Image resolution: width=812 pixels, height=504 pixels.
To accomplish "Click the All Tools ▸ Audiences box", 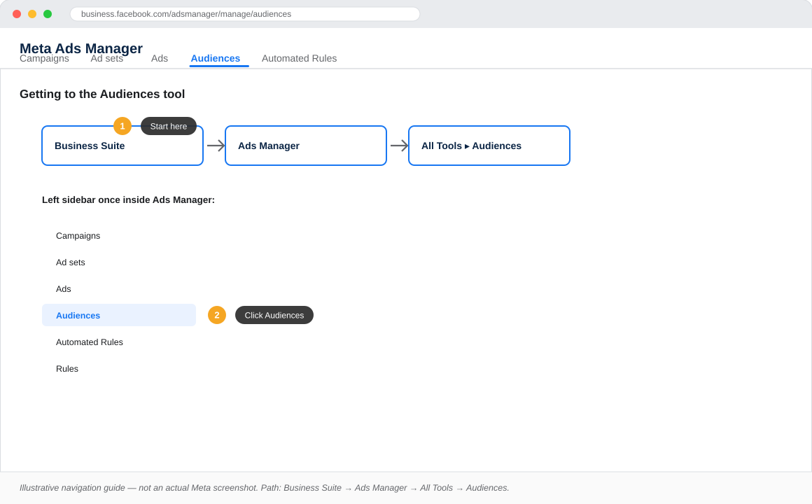I will pyautogui.click(x=489, y=146).
